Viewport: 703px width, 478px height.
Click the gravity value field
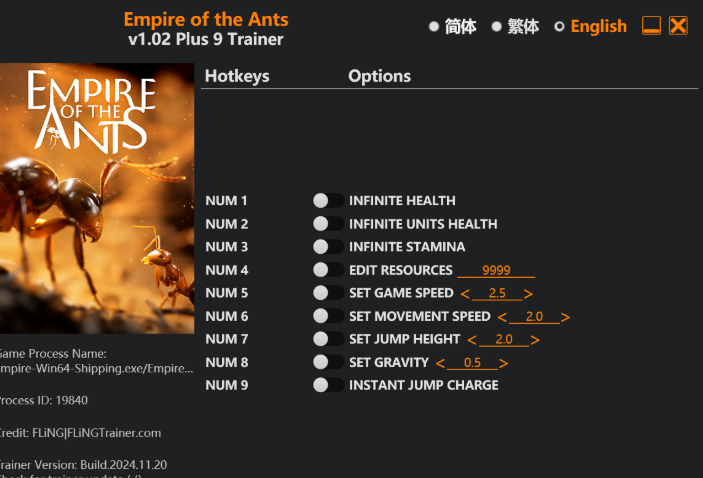pyautogui.click(x=472, y=363)
